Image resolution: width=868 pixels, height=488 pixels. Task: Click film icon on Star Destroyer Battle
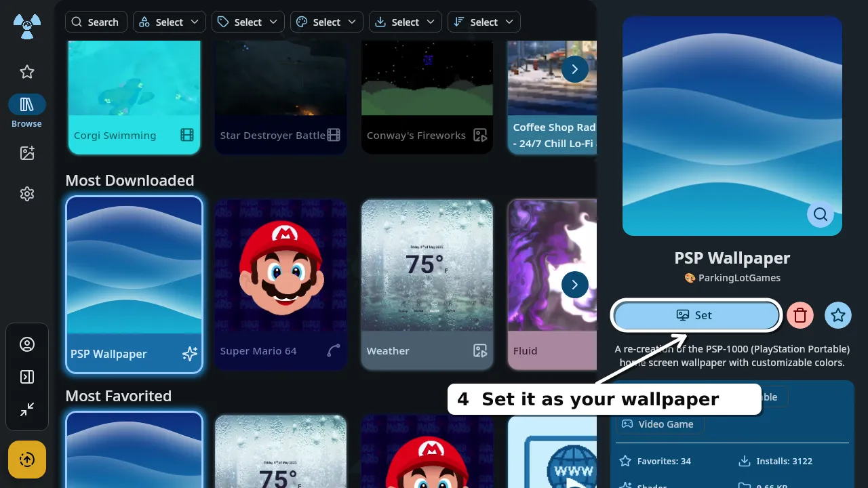334,135
